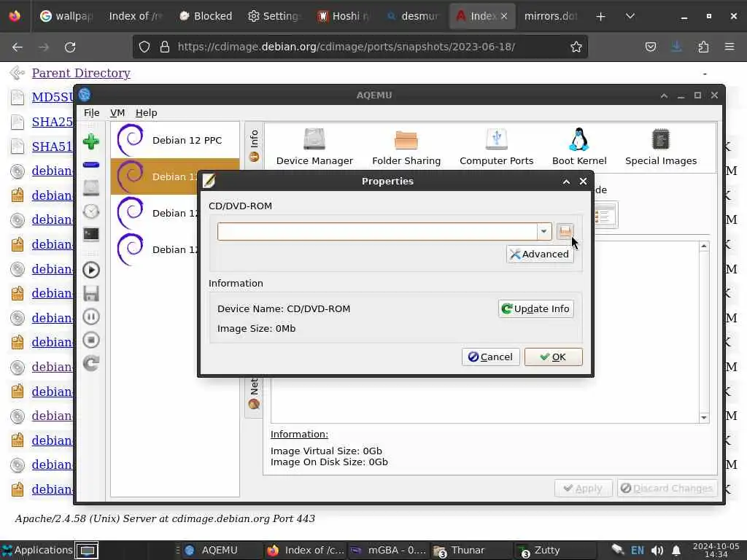Screen dimensions: 747x560
Task: Switch to the Settings tab in Firefox
Action: click(x=274, y=16)
